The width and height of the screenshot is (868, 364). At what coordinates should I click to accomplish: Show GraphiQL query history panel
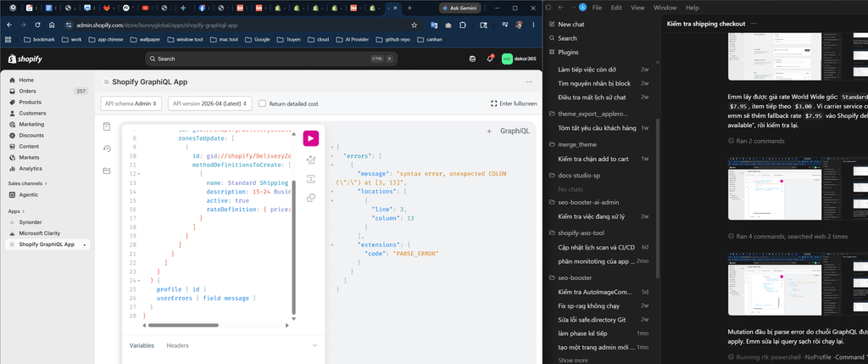point(107,148)
